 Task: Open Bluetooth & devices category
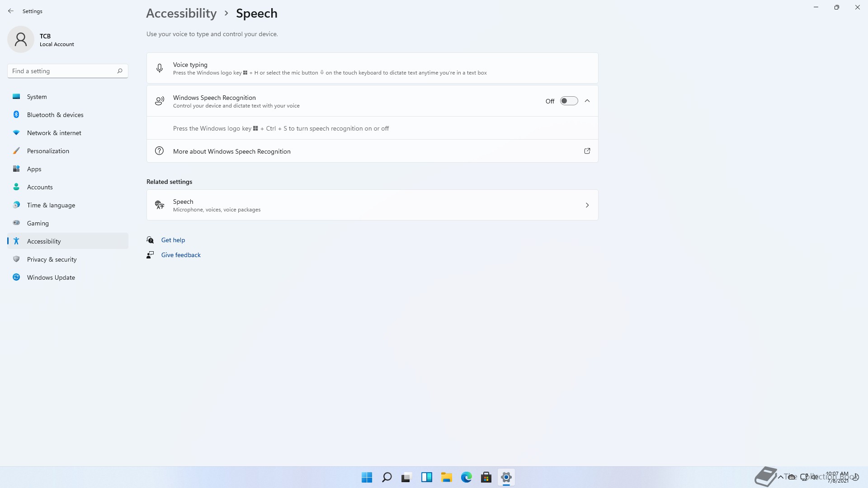point(68,115)
